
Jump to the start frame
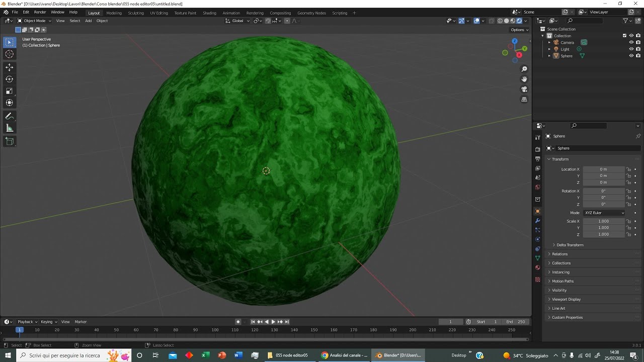[253, 322]
